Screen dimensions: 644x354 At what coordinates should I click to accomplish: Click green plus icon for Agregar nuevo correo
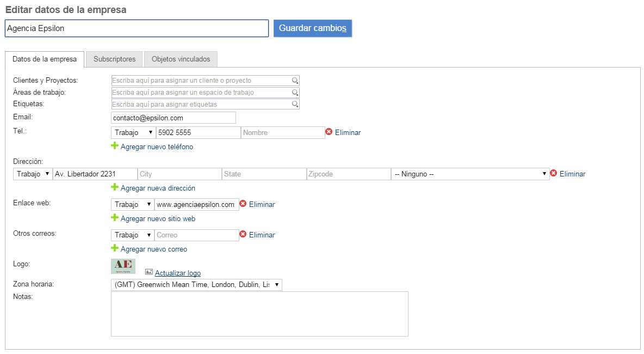coord(115,248)
